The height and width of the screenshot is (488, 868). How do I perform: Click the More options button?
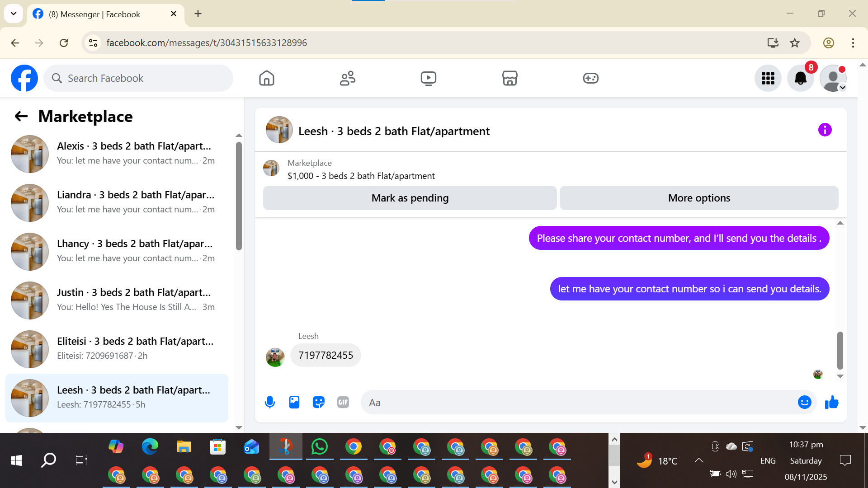point(699,198)
